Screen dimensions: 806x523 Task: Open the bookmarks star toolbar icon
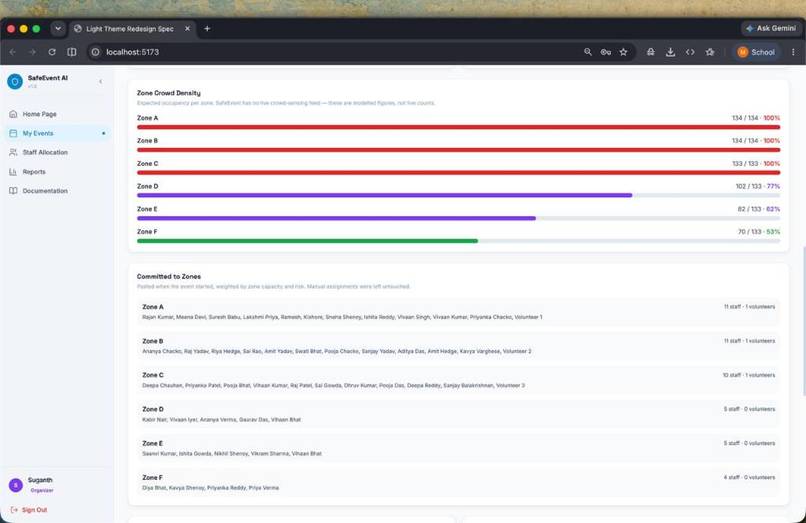[710, 52]
